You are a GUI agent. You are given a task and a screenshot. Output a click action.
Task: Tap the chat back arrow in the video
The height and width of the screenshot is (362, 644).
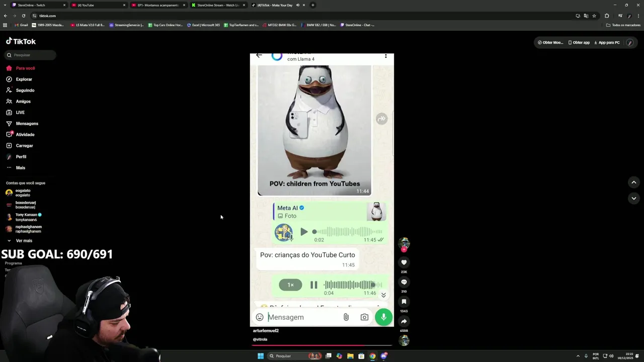click(x=259, y=55)
